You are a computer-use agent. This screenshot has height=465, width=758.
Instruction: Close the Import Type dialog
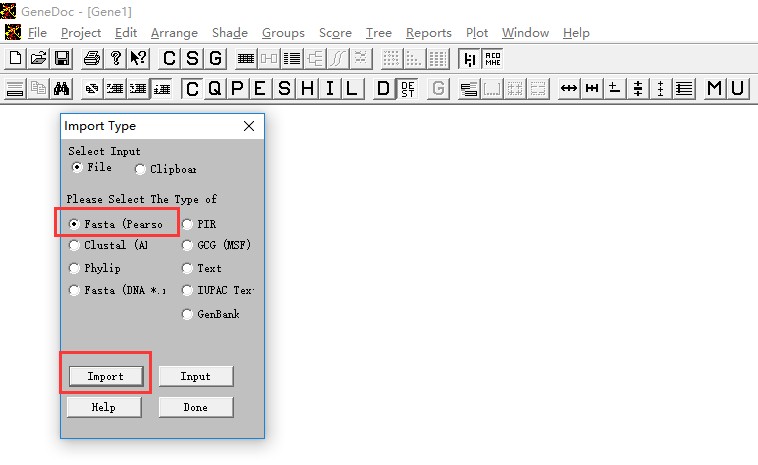pos(249,127)
